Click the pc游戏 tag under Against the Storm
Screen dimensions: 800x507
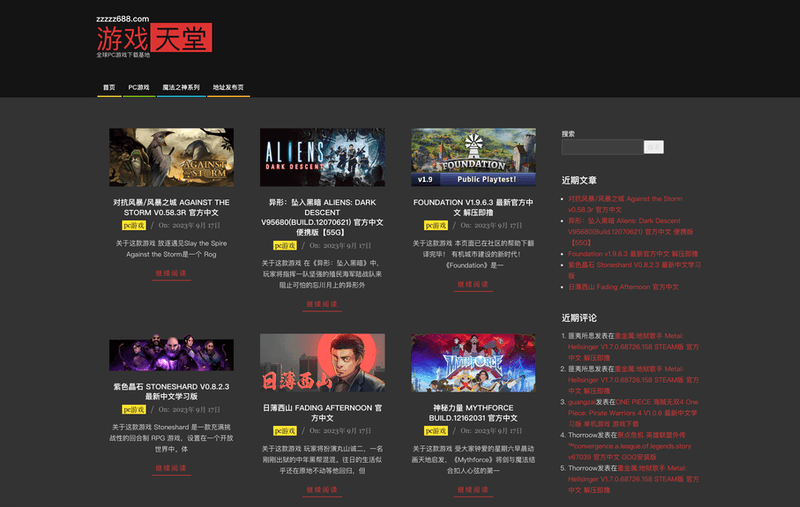point(134,225)
